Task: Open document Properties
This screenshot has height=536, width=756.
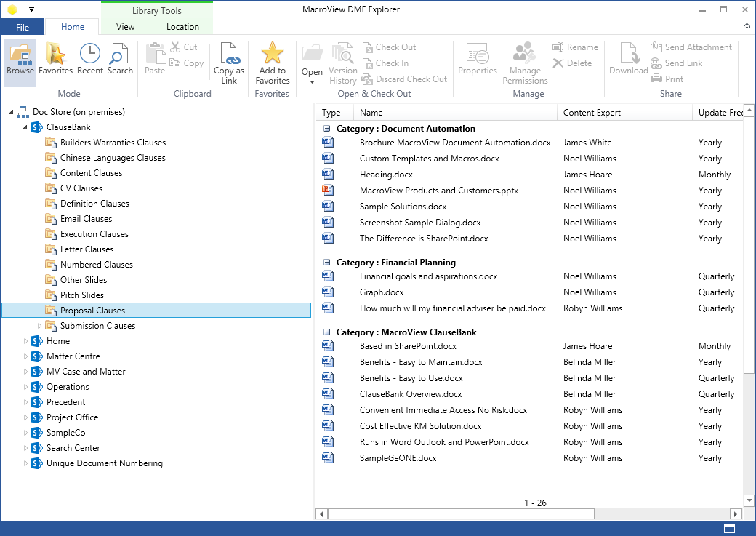Action: point(478,59)
